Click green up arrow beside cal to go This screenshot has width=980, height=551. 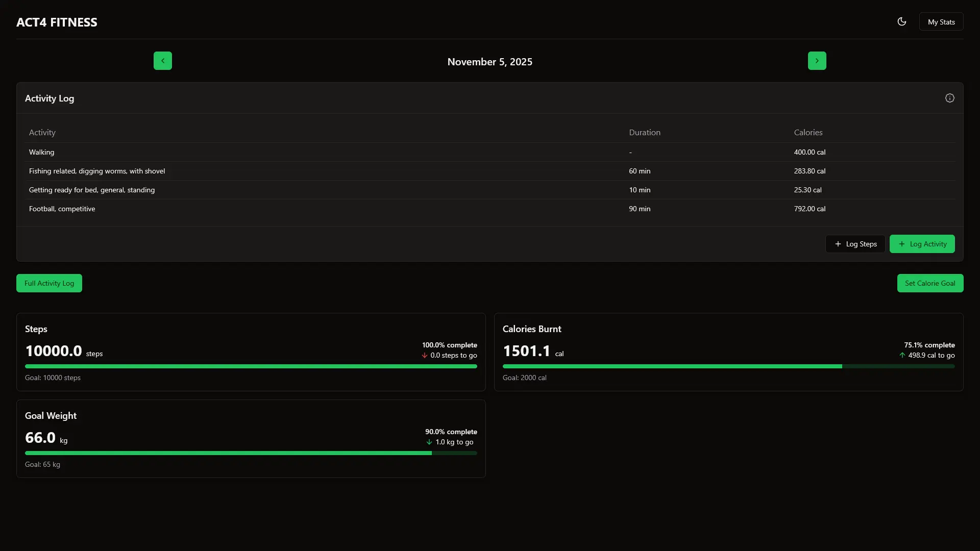[902, 356]
